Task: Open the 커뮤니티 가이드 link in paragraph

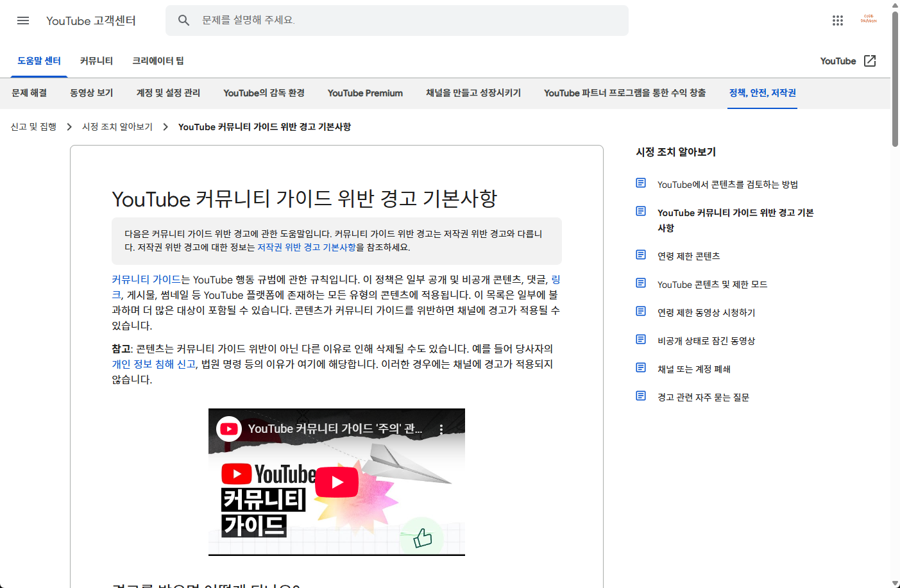Action: click(x=146, y=280)
